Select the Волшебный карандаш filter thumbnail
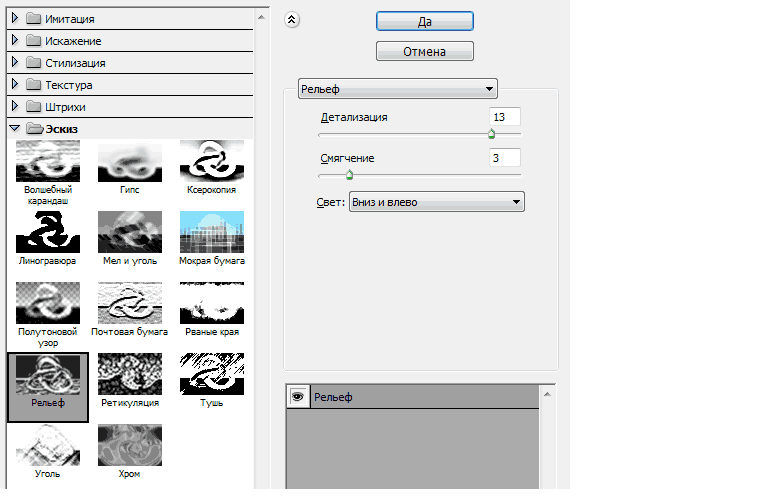The height and width of the screenshot is (500, 760). pos(47,160)
